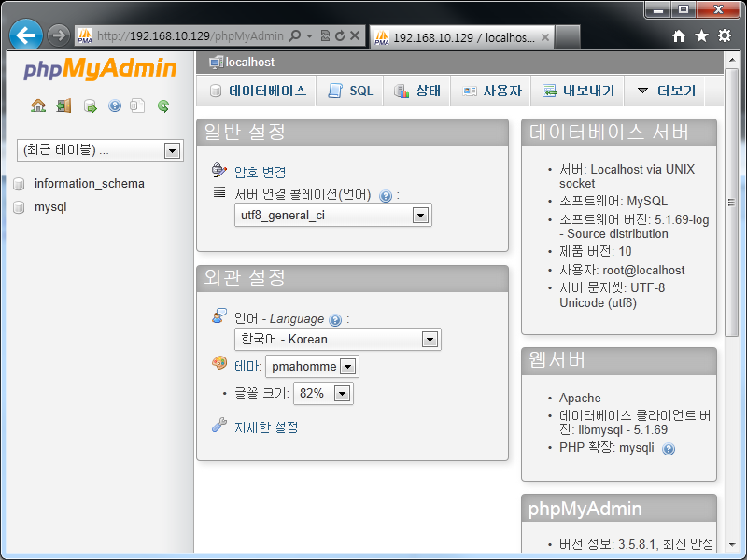This screenshot has width=747, height=560.
Task: Open the 최근 테이블 dropdown
Action: 100,151
